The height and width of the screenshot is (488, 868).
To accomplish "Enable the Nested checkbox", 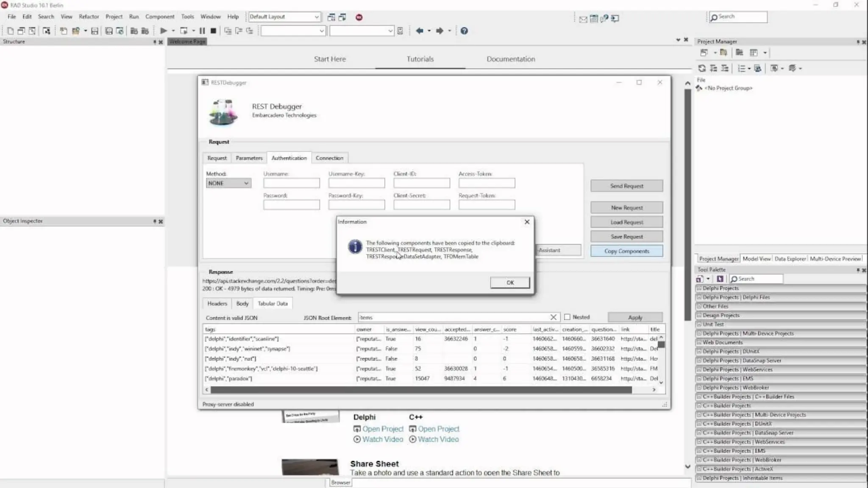I will [x=567, y=317].
